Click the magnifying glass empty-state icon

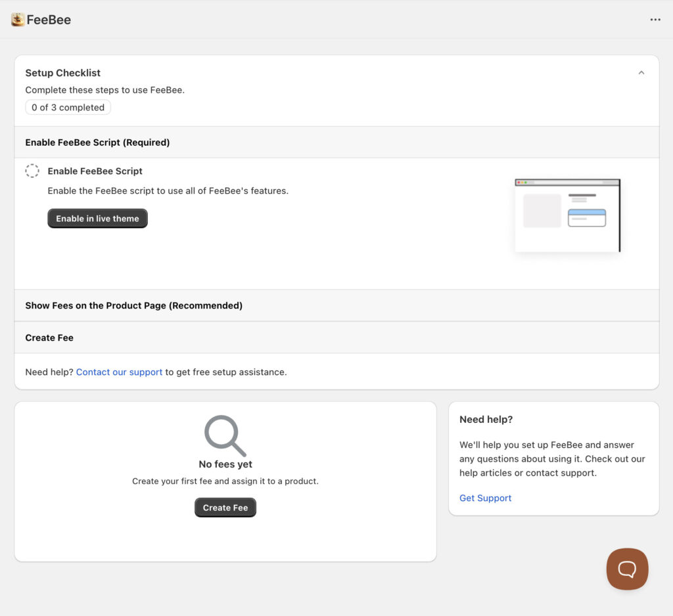click(225, 434)
